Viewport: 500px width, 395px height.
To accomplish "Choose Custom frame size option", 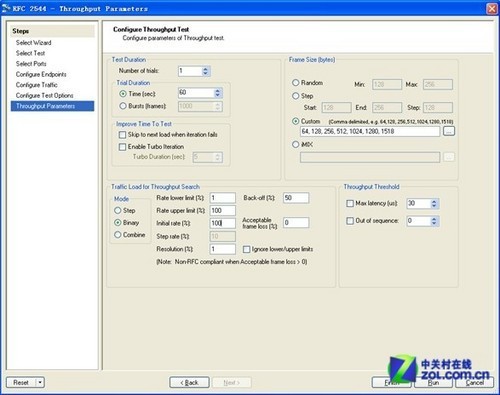I will click(x=295, y=121).
